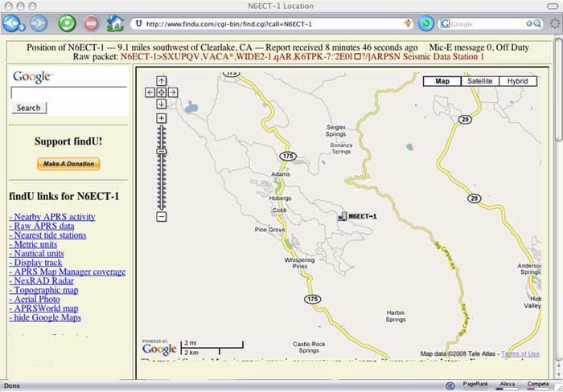Click the Google logo in the sidebar
Image resolution: width=563 pixels, height=392 pixels.
(x=33, y=77)
